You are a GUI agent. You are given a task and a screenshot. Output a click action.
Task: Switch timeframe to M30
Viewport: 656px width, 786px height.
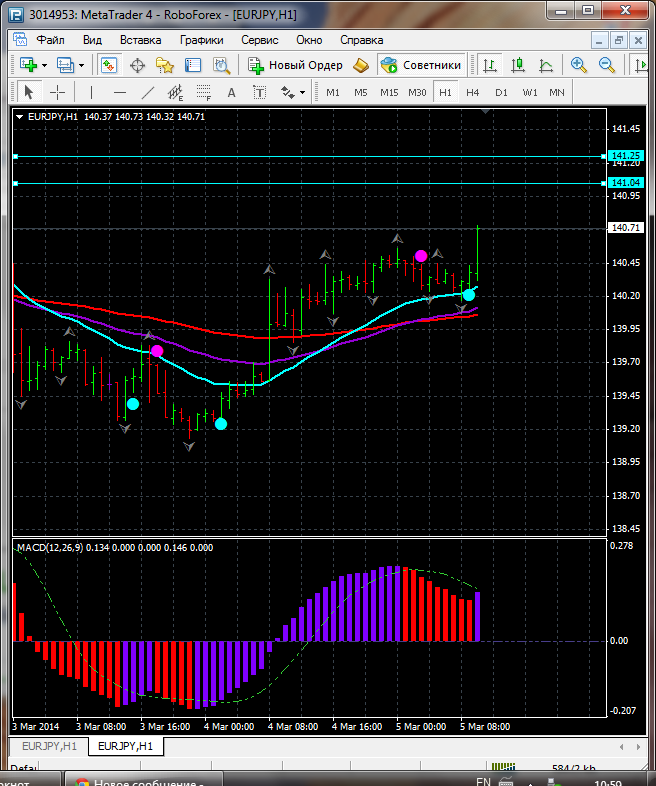click(417, 92)
